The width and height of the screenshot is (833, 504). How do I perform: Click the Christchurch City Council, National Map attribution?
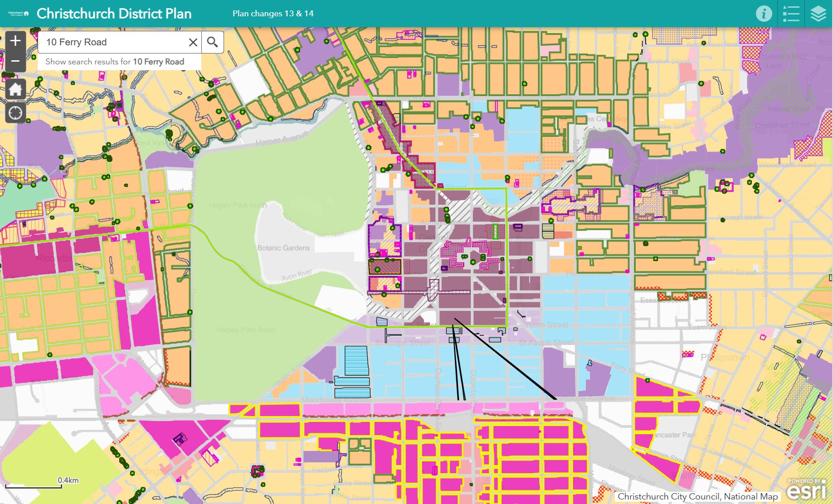tap(698, 496)
